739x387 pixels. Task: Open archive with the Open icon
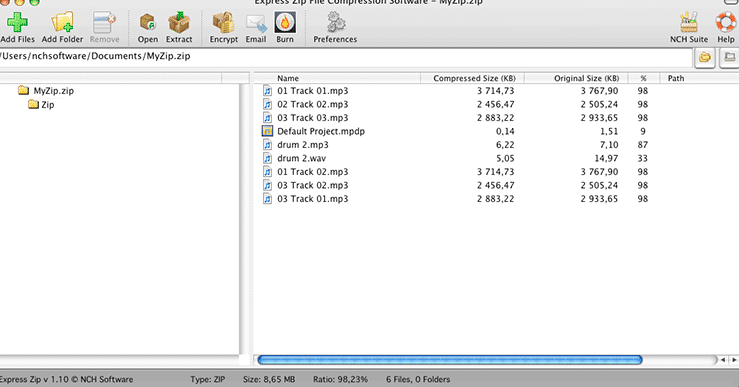148,22
